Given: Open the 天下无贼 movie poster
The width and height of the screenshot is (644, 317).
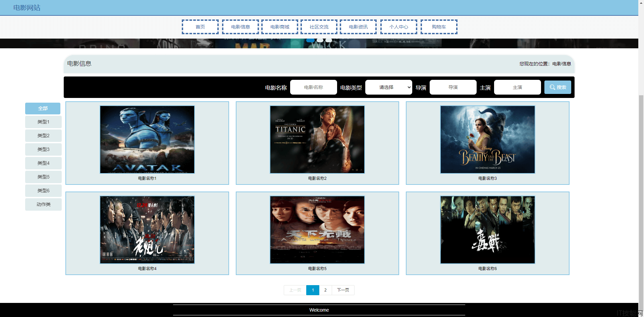Looking at the screenshot, I should (x=317, y=230).
